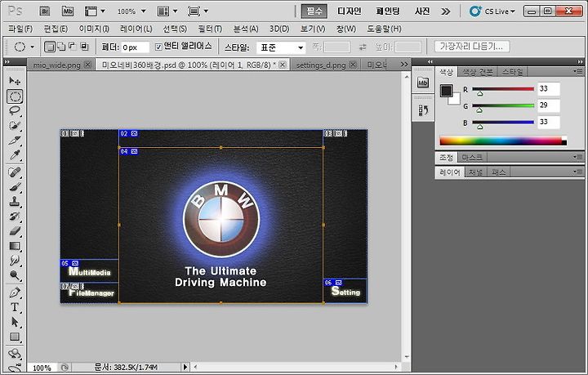Open the 스타일 dropdown showing 표준
Viewport: 588px width, 375px height.
coord(281,47)
